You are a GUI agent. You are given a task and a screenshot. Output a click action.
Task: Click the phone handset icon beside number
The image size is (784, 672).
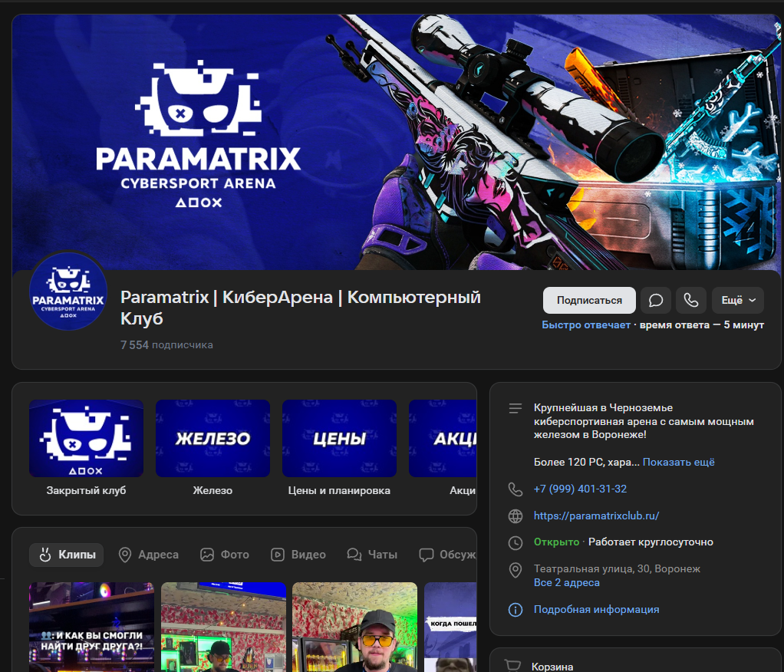pos(515,489)
